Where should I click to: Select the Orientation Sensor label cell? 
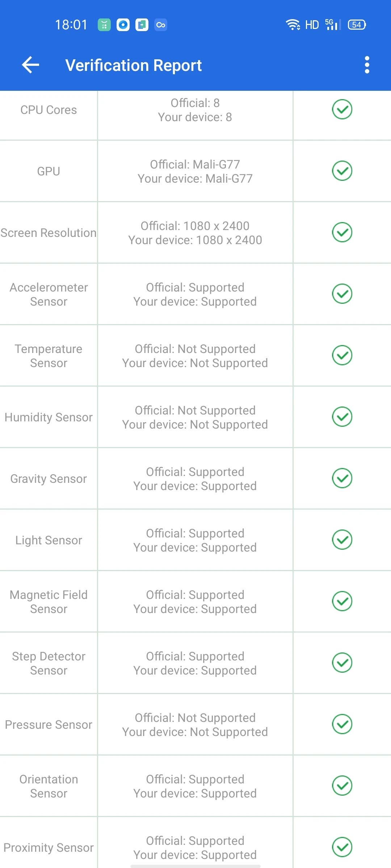[49, 786]
